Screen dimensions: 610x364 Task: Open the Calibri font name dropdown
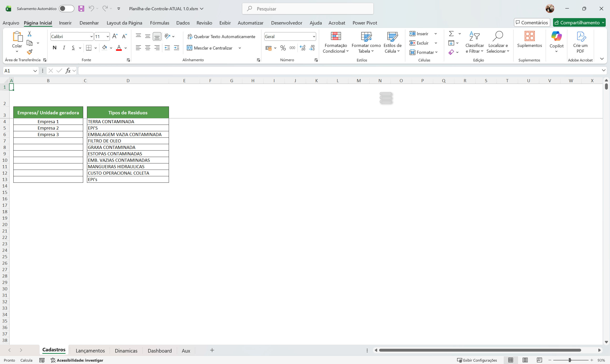tap(91, 36)
